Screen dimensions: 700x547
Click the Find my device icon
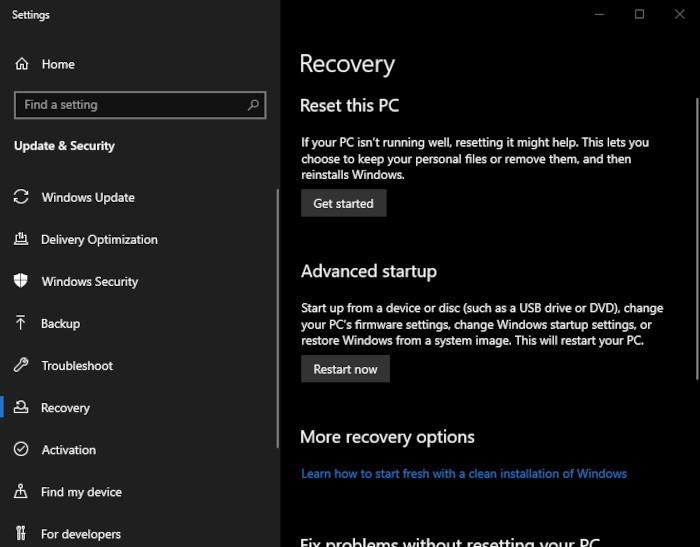click(x=21, y=491)
